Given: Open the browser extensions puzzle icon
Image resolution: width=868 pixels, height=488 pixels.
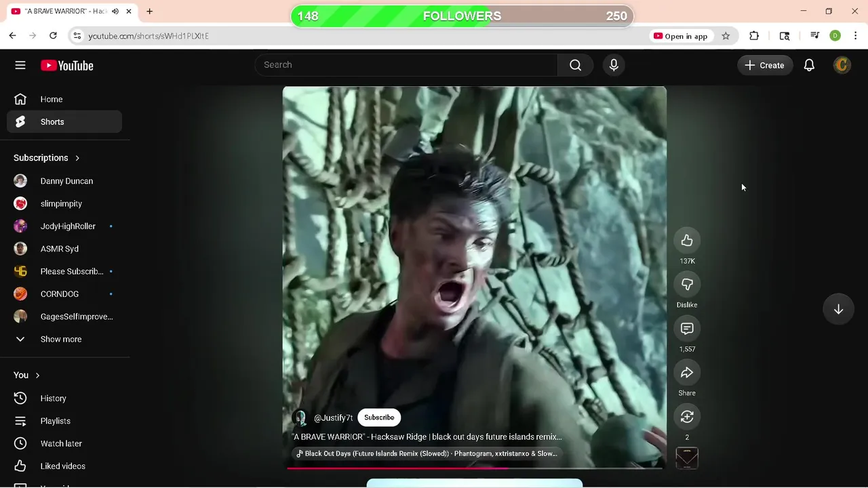Looking at the screenshot, I should (x=754, y=36).
